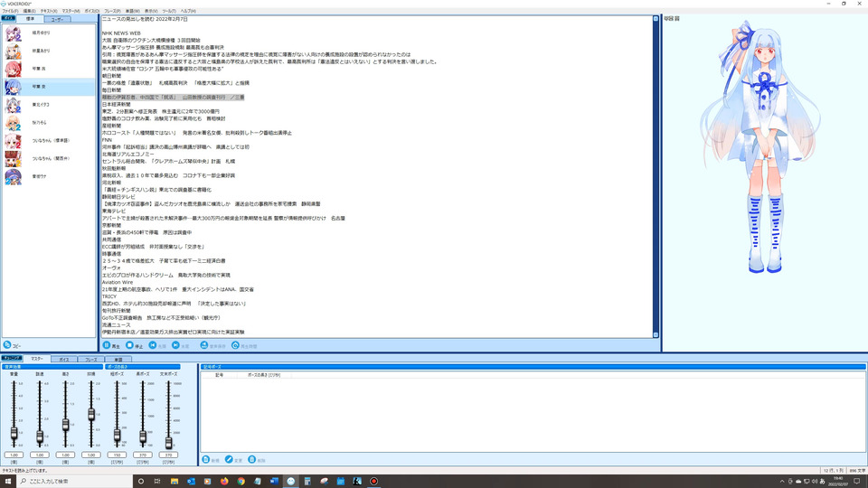Open the 編集 menu

click(x=29, y=11)
